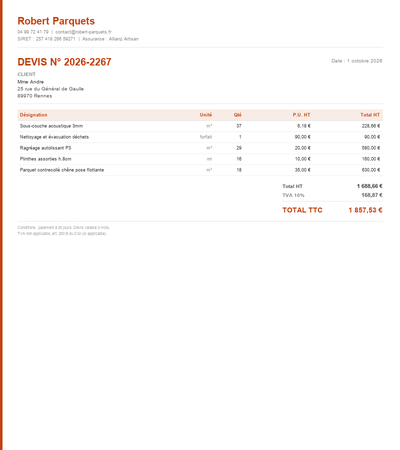The width and height of the screenshot is (400, 450).
Task: Click the SIRET number text
Action: (x=46, y=39)
